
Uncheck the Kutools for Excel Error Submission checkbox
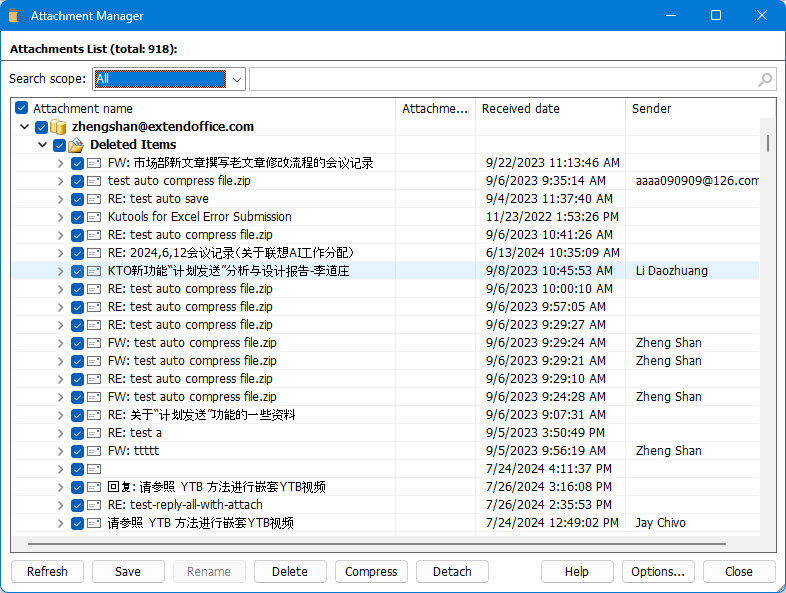77,217
